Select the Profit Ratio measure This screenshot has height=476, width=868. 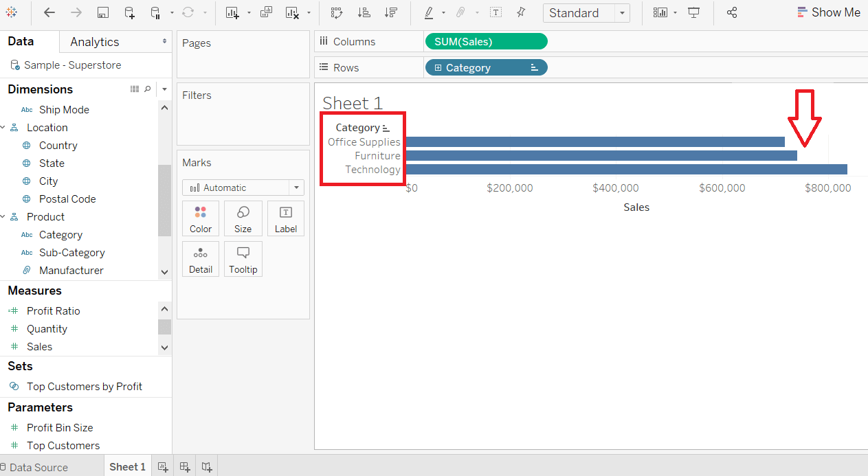tap(54, 311)
